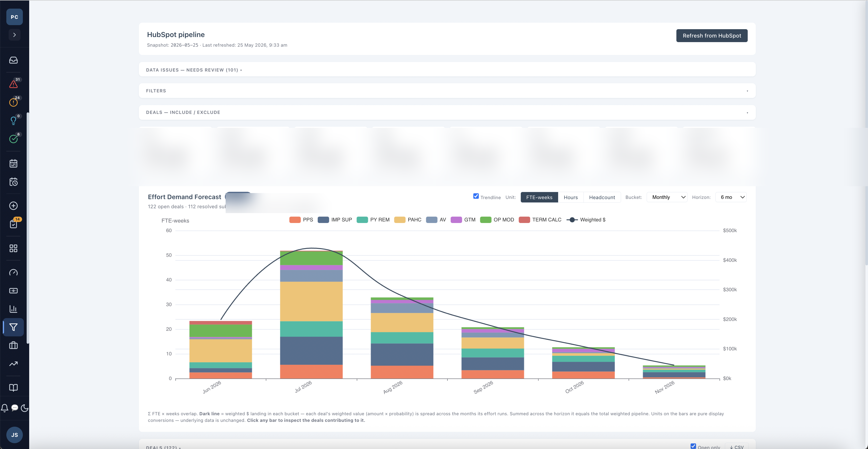This screenshot has height=449, width=868.
Task: Switch unit to Hours
Action: click(571, 197)
